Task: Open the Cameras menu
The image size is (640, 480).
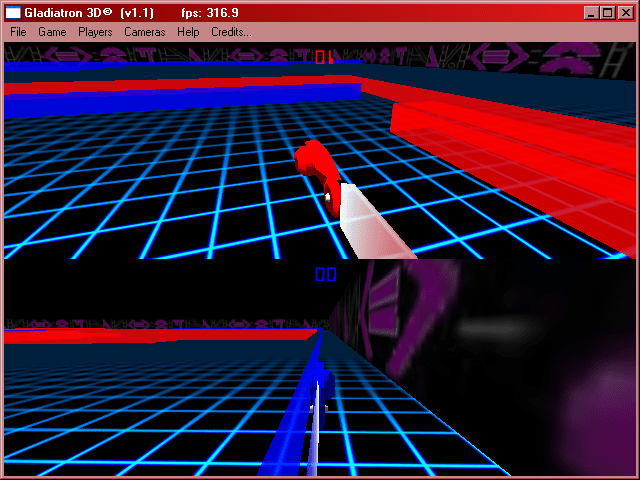Action: (144, 32)
